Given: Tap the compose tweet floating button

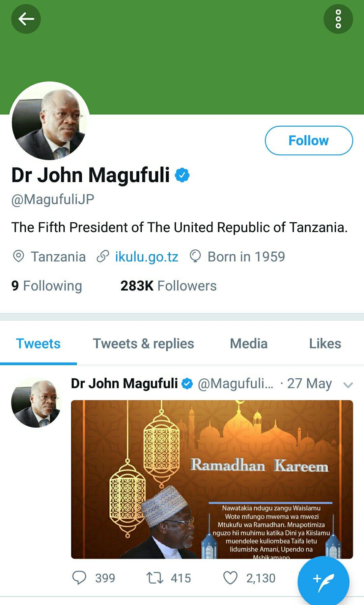Looking at the screenshot, I should 323,581.
